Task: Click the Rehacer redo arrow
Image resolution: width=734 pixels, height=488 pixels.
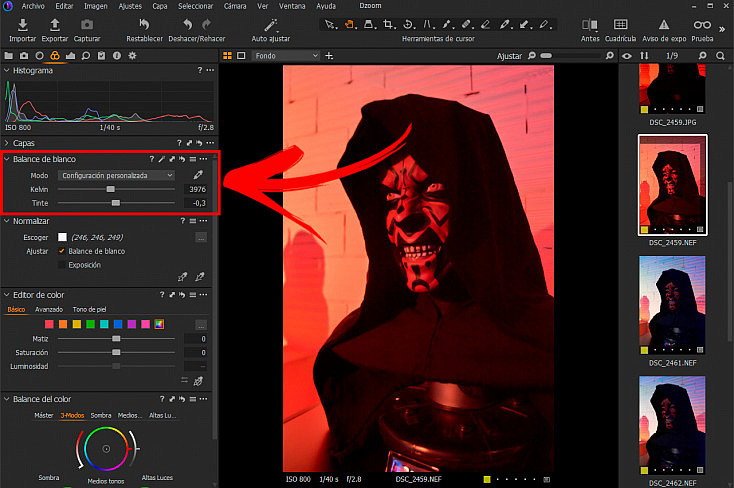Action: pos(206,24)
